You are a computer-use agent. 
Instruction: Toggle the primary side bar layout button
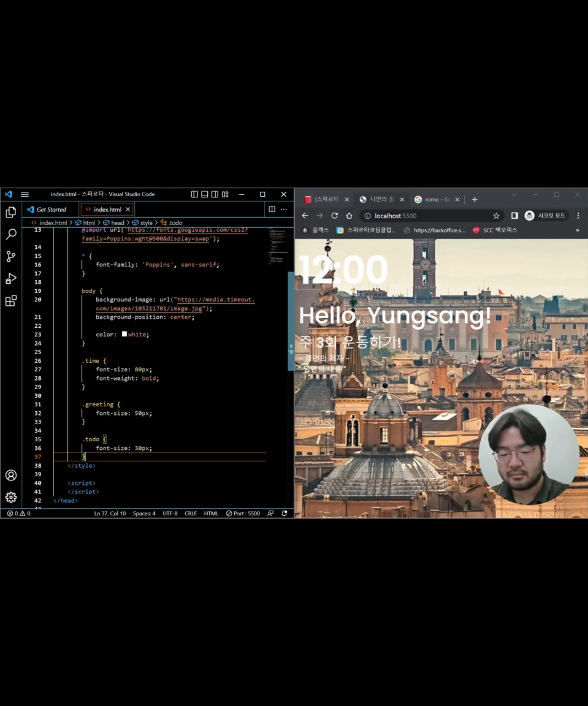tap(194, 194)
